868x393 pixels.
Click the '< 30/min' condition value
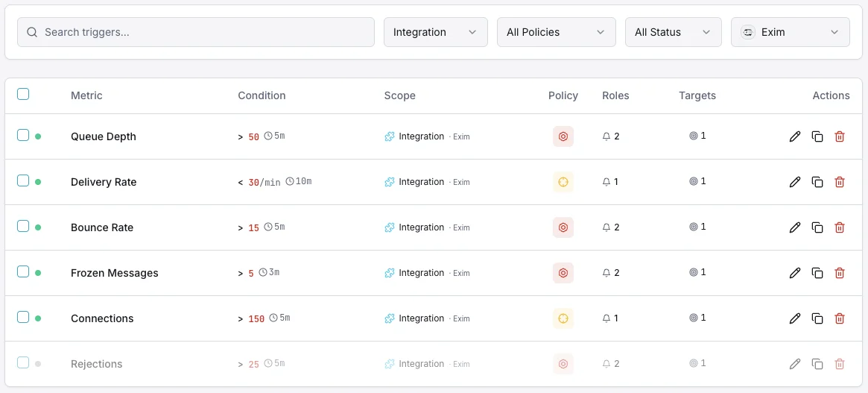coord(259,182)
